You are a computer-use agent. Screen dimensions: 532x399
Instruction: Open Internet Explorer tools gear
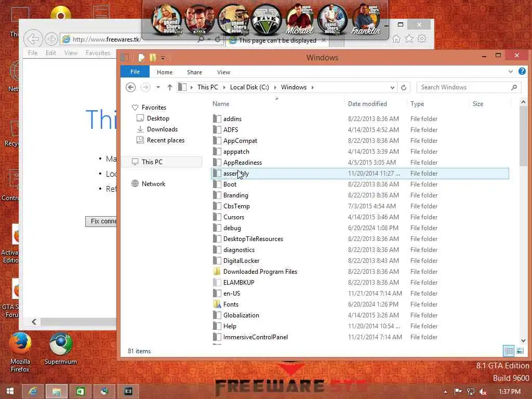pos(422,38)
